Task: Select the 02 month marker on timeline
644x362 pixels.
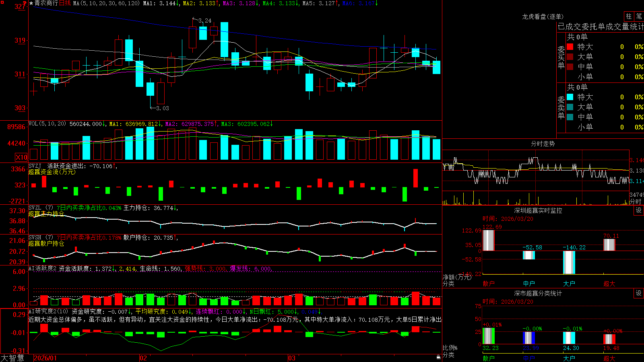Action: [x=143, y=358]
